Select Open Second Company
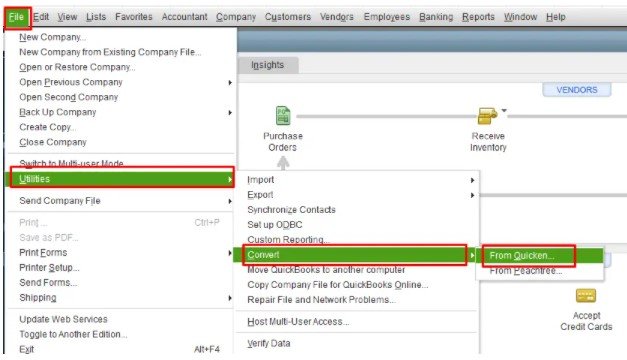This screenshot has width=627, height=360. coord(68,97)
